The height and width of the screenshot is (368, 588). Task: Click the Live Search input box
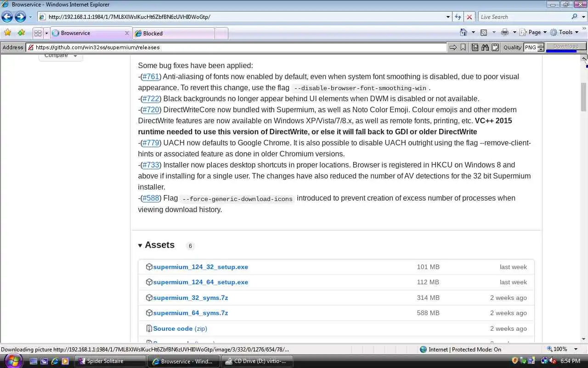524,17
